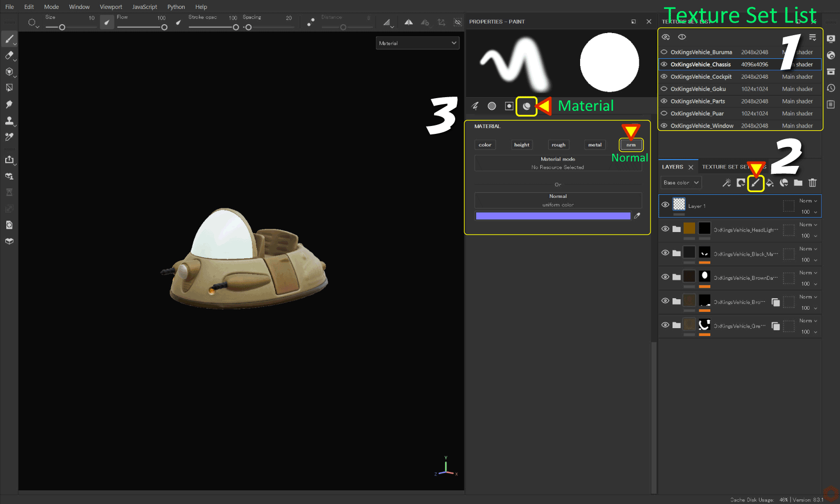Select the Clone stamp tool
Screen dimensions: 840x504
(x=9, y=121)
